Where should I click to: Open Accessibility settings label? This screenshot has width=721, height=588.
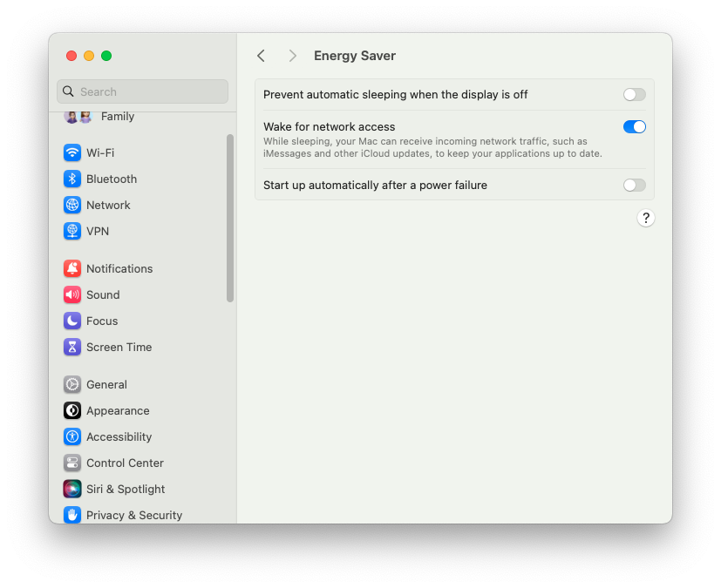point(119,436)
